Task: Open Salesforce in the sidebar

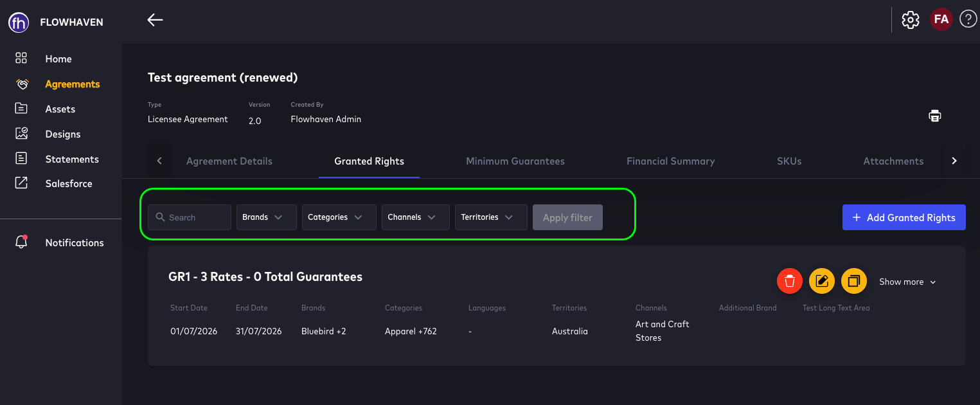Action: [69, 184]
